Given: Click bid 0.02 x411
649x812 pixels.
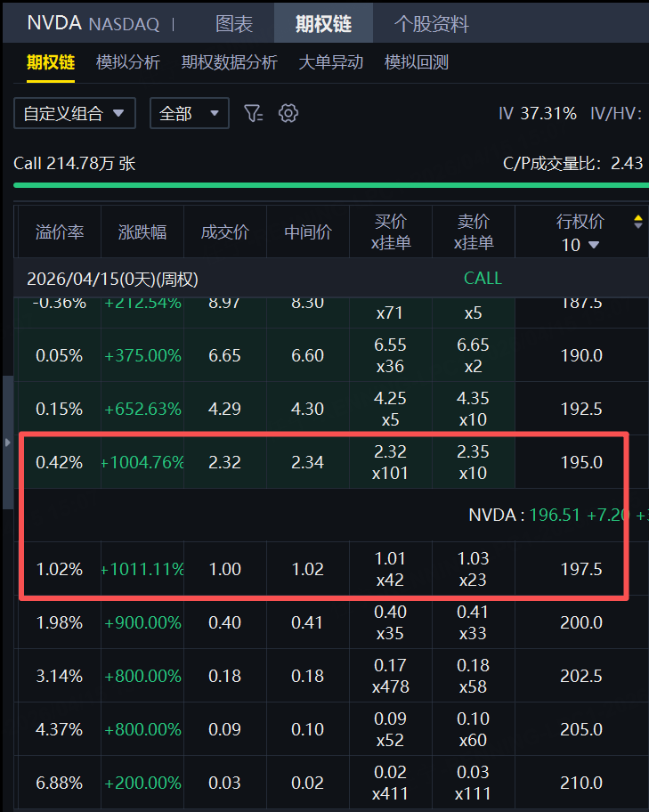Looking at the screenshot, I should pos(390,783).
